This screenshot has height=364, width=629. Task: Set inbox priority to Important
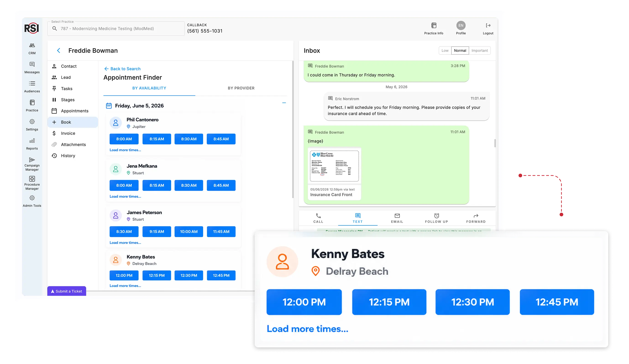coord(479,50)
